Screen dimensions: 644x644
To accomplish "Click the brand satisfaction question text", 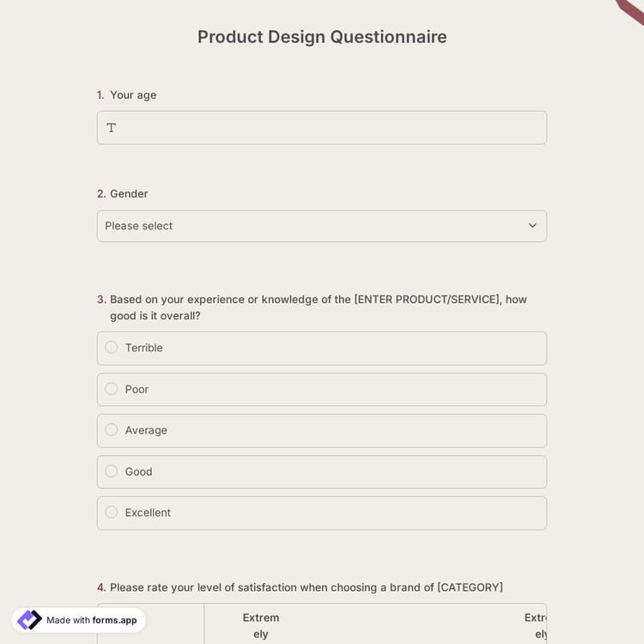I will [x=306, y=587].
